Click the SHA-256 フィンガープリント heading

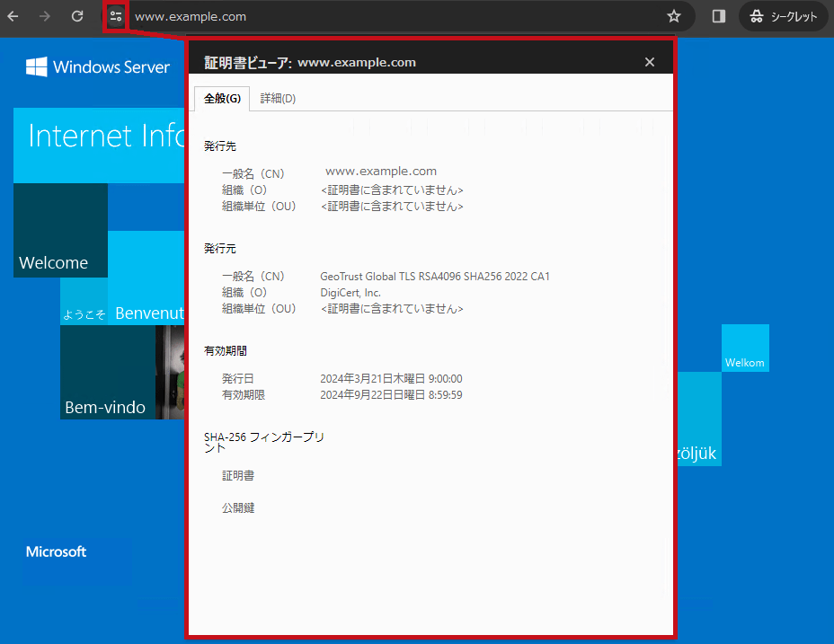click(x=264, y=443)
